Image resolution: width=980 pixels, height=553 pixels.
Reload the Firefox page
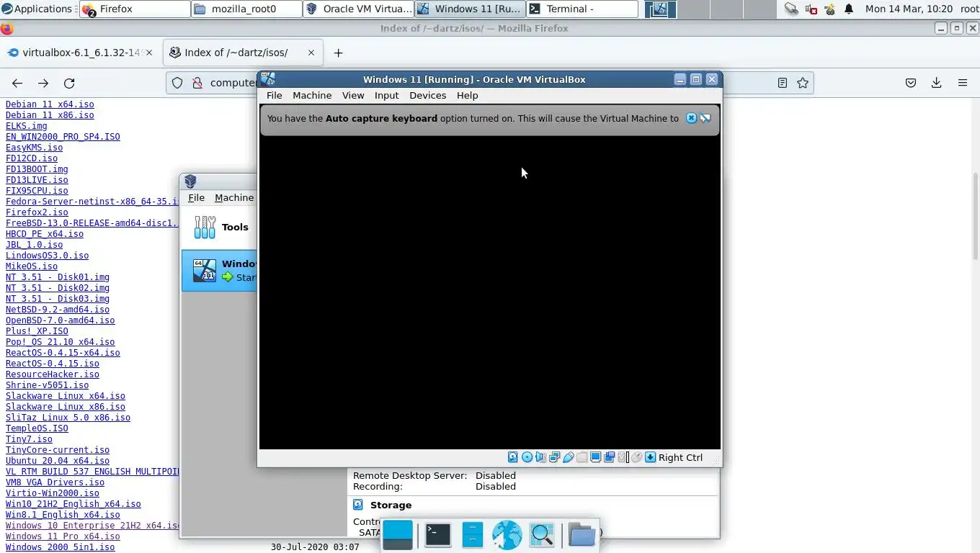69,83
